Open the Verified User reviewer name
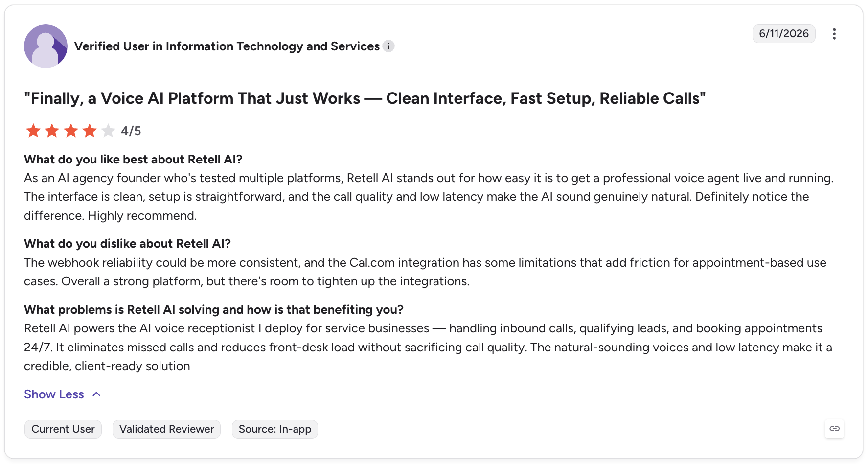Image resolution: width=868 pixels, height=464 pixels. [227, 46]
